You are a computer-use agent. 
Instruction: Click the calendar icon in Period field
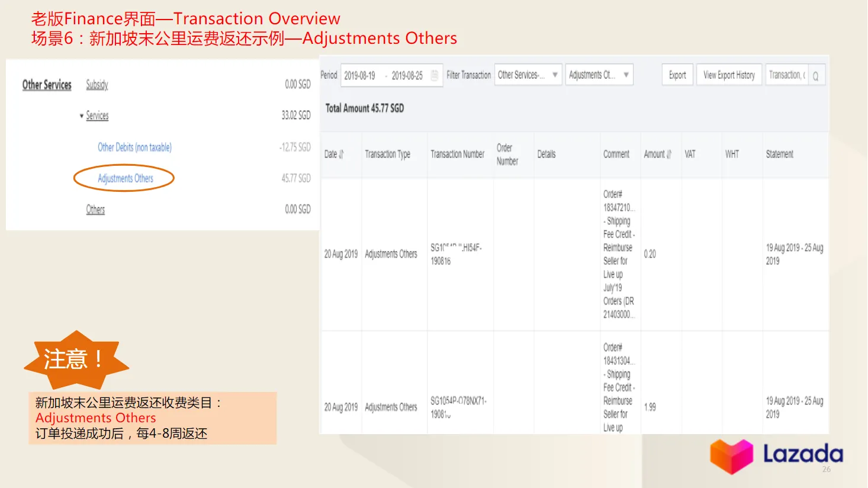click(x=434, y=75)
